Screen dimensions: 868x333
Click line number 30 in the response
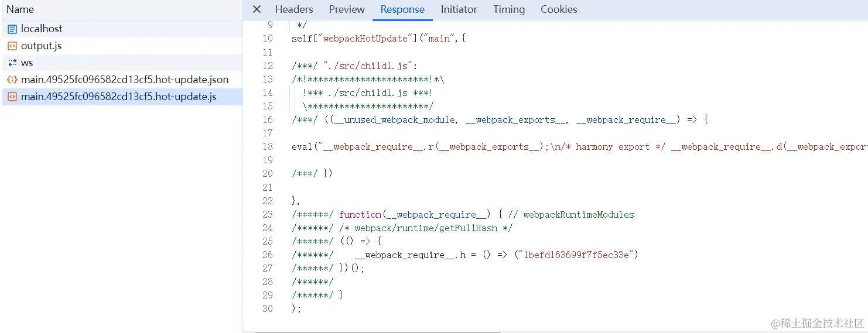pyautogui.click(x=268, y=309)
